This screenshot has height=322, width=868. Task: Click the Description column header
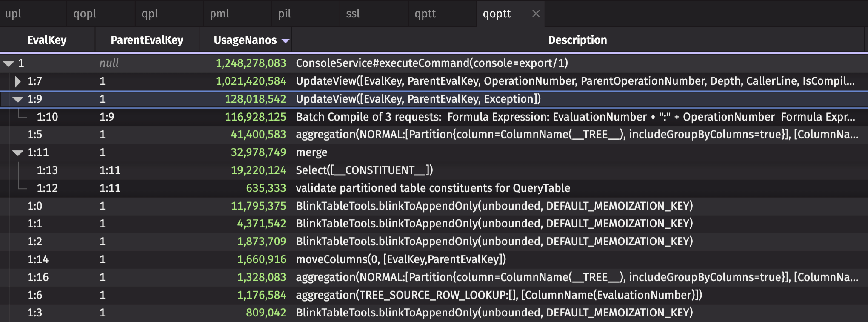577,40
